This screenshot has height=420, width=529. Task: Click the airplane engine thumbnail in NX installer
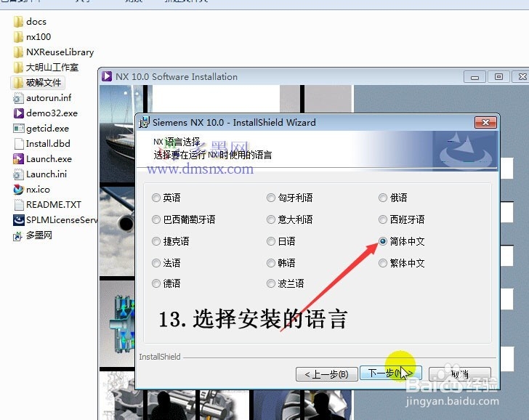tap(117, 231)
